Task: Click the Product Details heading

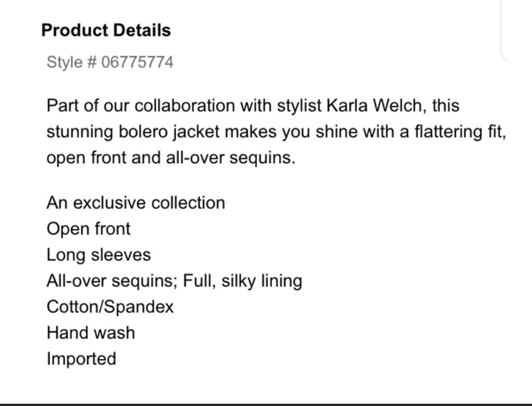Action: point(106,30)
